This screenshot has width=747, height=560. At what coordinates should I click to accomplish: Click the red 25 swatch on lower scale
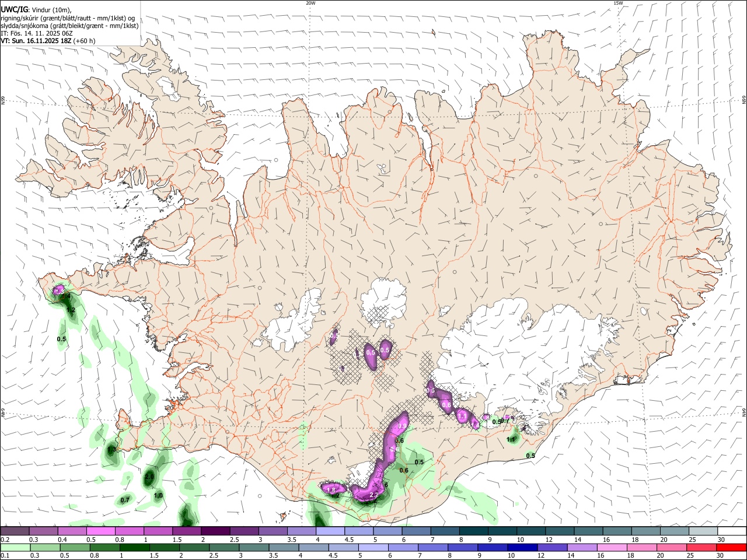(x=701, y=547)
